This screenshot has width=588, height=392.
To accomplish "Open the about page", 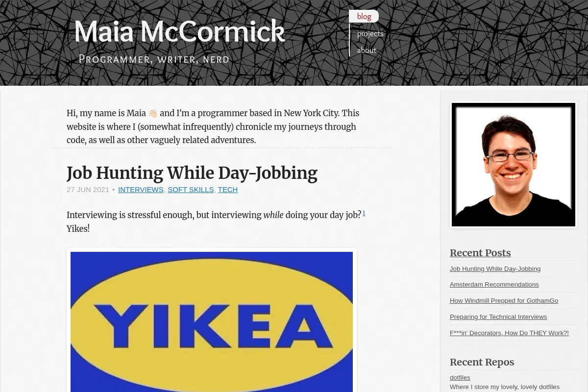I will tap(367, 50).
